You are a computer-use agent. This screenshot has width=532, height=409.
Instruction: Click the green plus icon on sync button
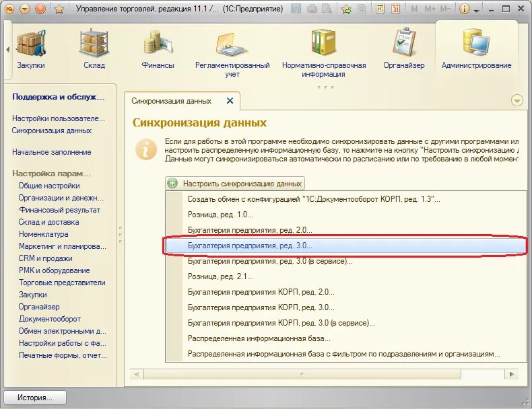tap(172, 184)
